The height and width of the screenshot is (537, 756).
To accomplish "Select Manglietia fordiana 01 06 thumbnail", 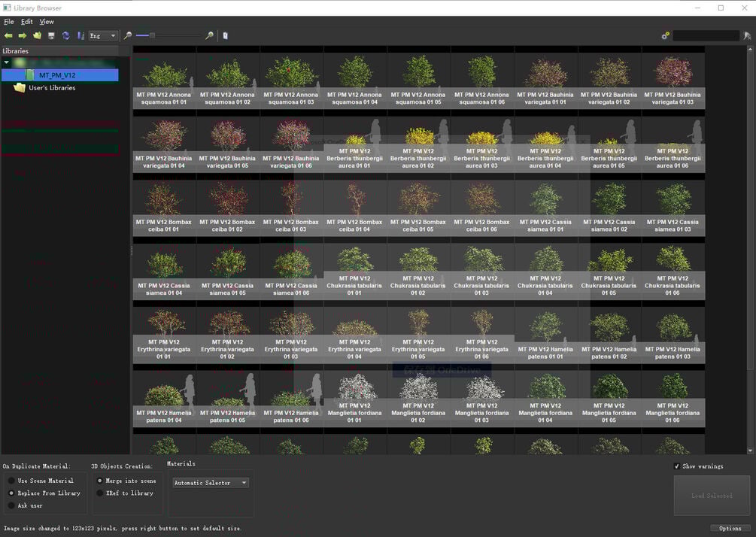I will point(673,399).
